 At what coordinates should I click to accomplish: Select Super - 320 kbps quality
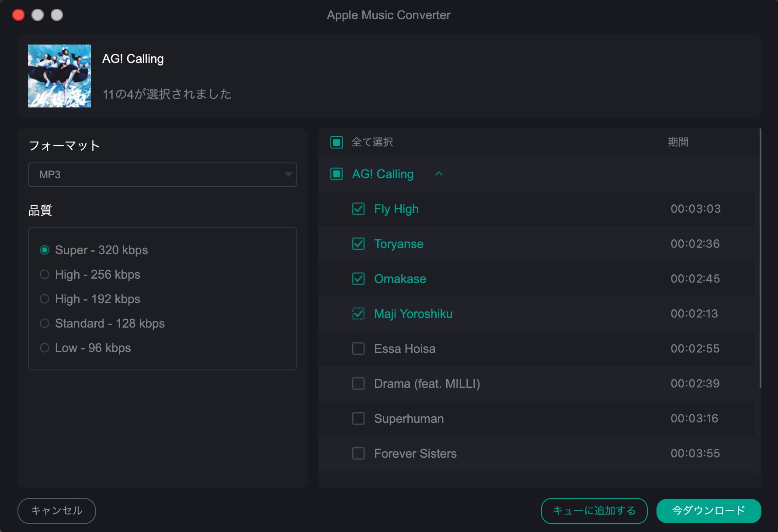point(44,250)
